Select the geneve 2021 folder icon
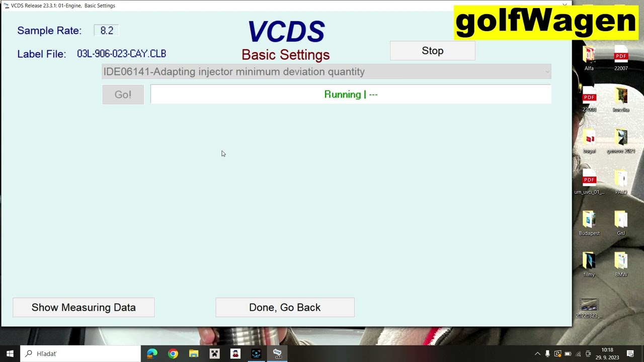Screen dimensions: 644x362 tap(621, 141)
